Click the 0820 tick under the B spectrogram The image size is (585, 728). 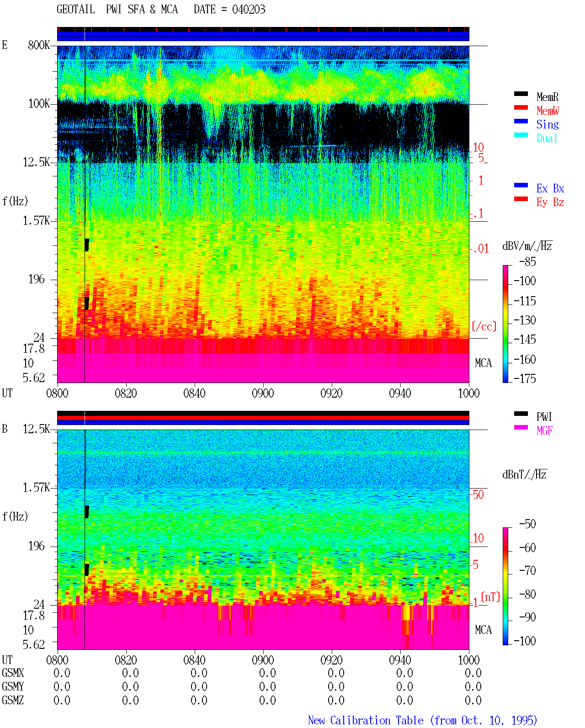click(126, 660)
